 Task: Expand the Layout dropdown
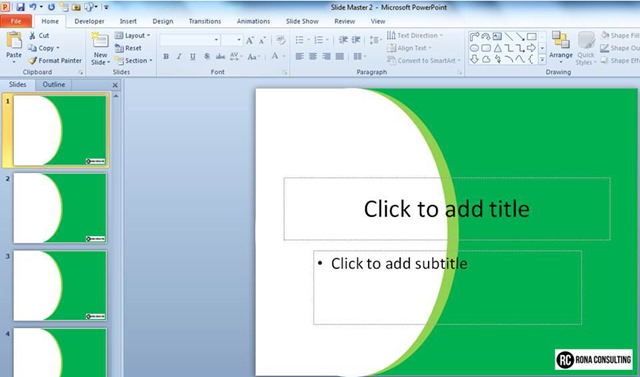[133, 35]
